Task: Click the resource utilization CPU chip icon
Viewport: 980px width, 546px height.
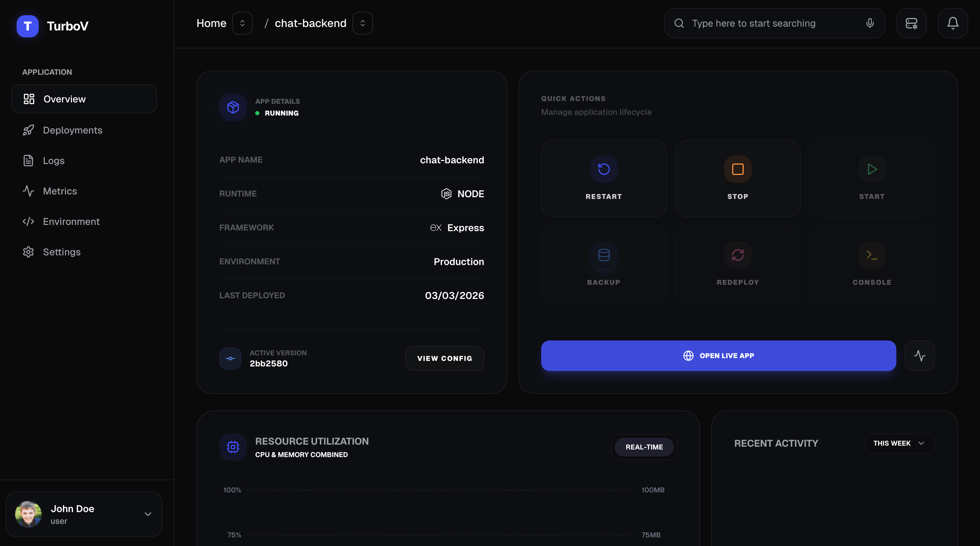Action: (x=233, y=447)
